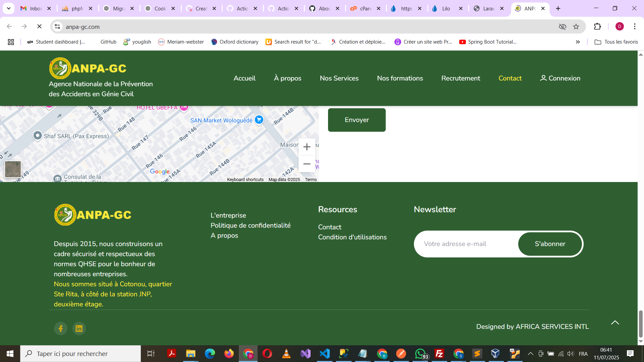This screenshot has width=644, height=362.
Task: Zoom in on the Google map
Action: [307, 147]
